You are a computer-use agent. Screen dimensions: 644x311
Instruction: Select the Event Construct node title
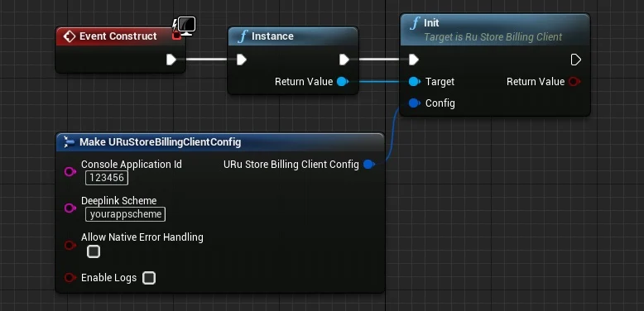pos(118,36)
